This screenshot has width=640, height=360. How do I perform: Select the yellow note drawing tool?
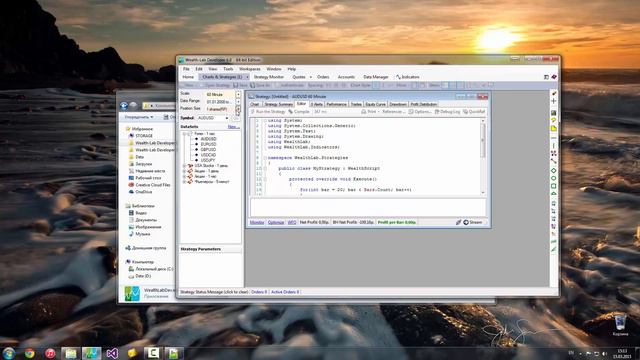(553, 129)
